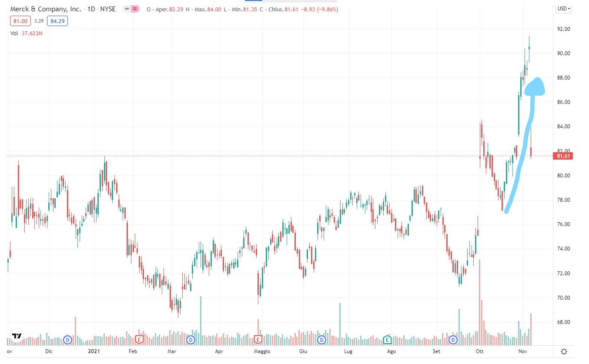Image resolution: width=589 pixels, height=364 pixels.
Task: Click the grey dash data status indicator
Action: point(127,9)
